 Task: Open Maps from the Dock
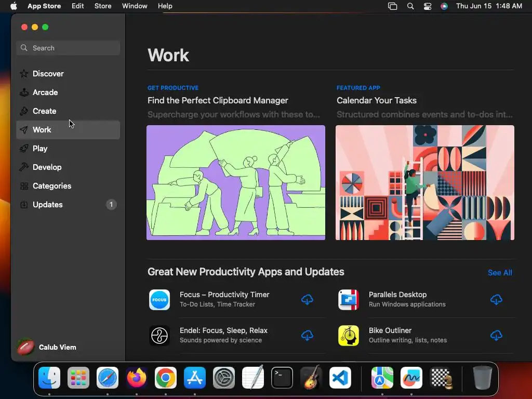coord(382,378)
